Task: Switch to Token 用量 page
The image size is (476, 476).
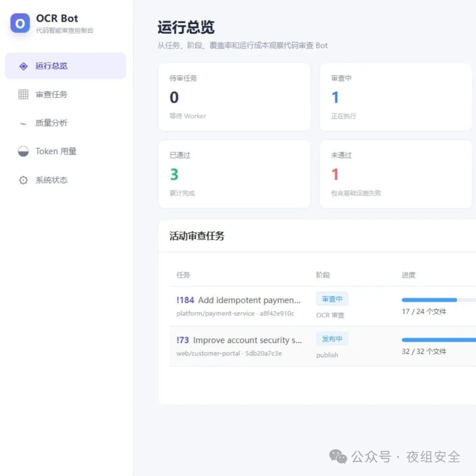Action: (x=65, y=152)
